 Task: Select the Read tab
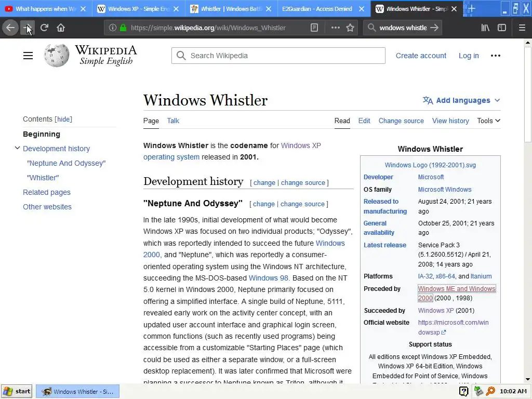[342, 121]
